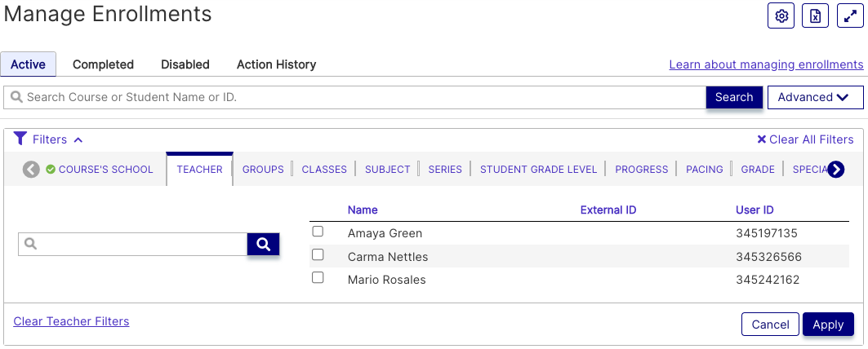868x349 pixels.
Task: Select the GRADE filter tab
Action: (x=758, y=170)
